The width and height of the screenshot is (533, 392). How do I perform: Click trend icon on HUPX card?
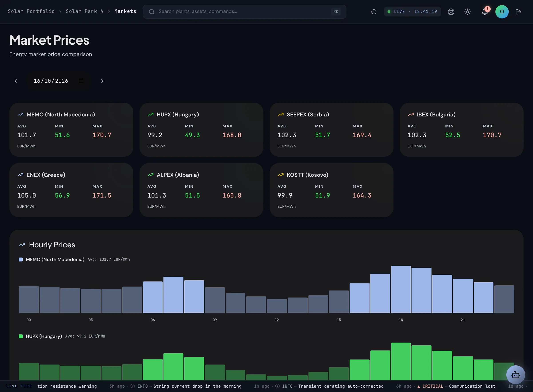tap(150, 114)
